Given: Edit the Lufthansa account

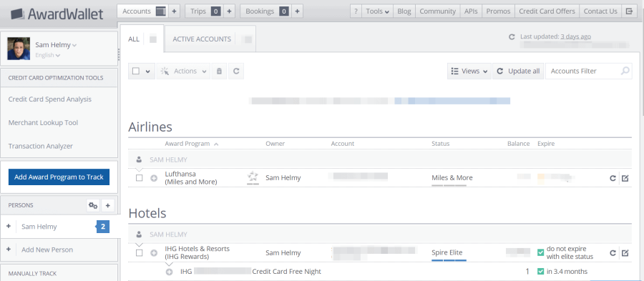Looking at the screenshot, I should click(x=625, y=178).
